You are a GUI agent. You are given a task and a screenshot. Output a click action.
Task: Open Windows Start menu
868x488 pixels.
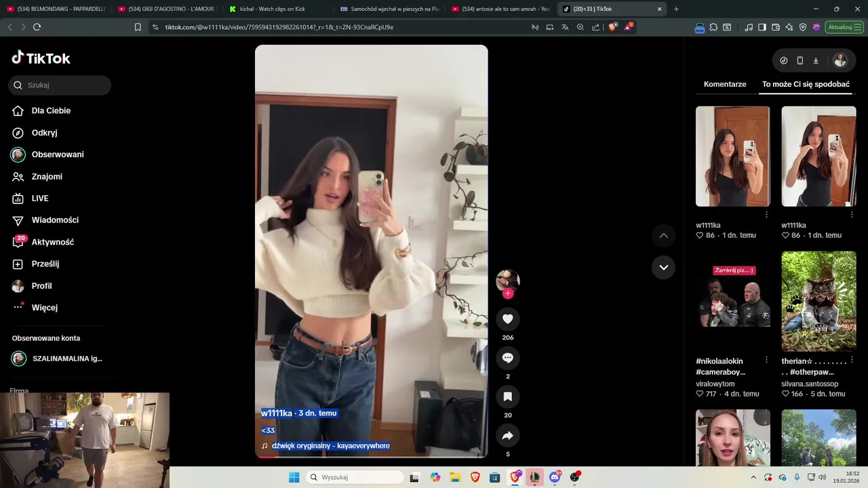tap(294, 477)
